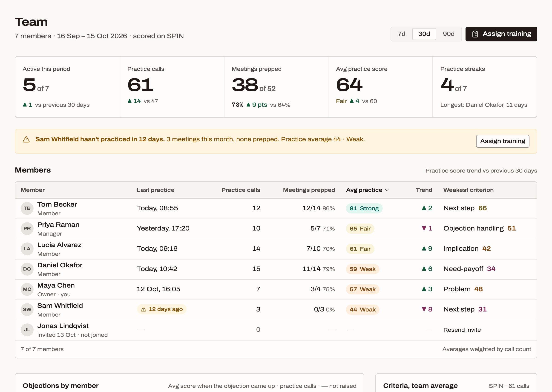The height and width of the screenshot is (392, 552).
Task: Click the Meetings prepped summary card
Action: [276, 87]
